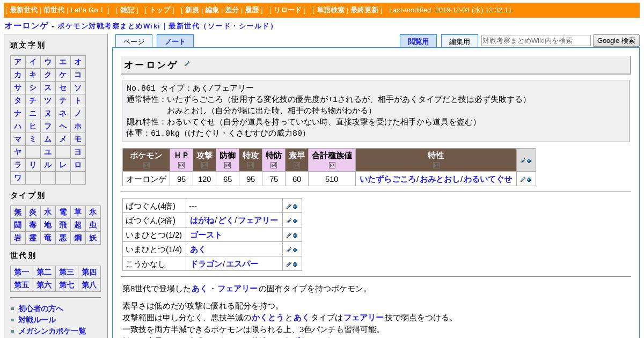Sort by 特攻 using its sort icon
The image size is (644, 338).
pos(251,165)
